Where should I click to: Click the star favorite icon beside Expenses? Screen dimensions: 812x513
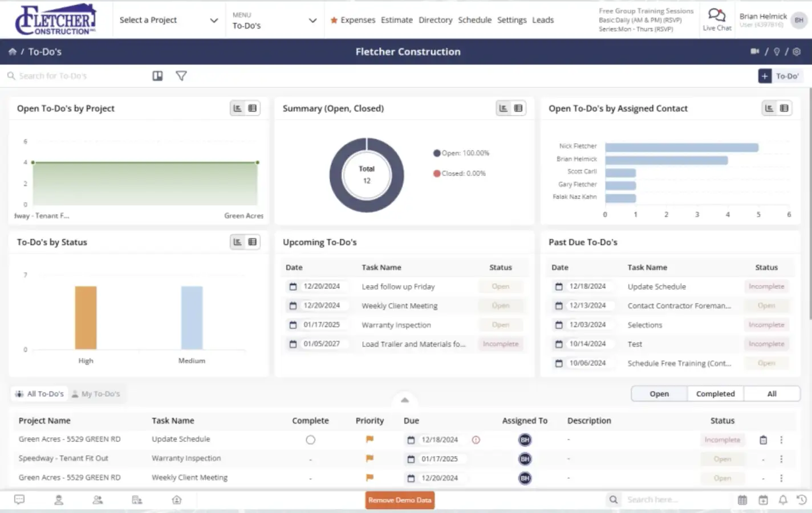[x=334, y=20]
